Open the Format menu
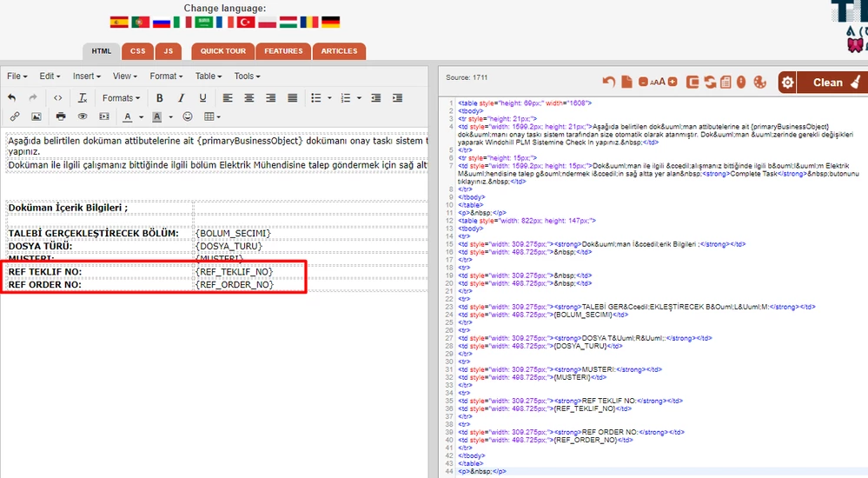This screenshot has width=868, height=478. [x=165, y=76]
